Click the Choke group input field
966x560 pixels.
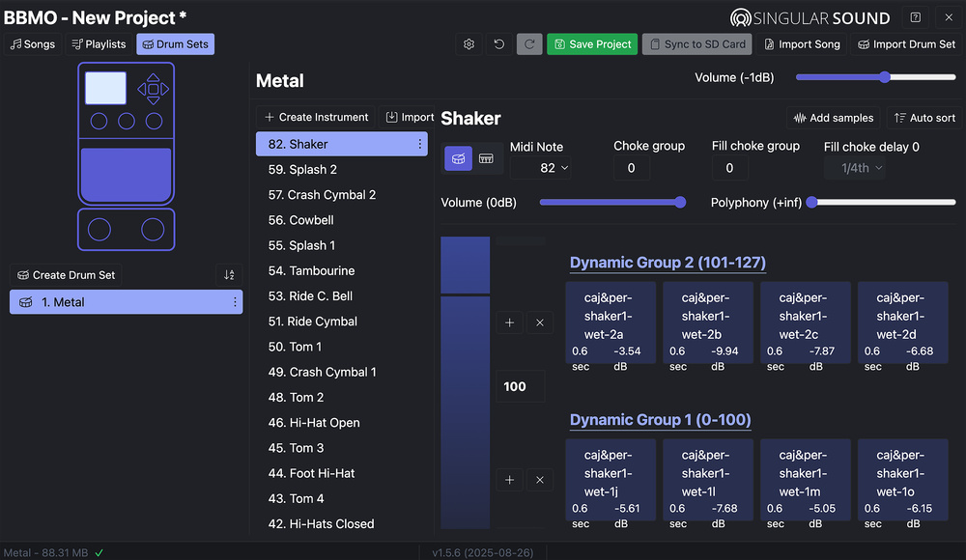point(632,168)
